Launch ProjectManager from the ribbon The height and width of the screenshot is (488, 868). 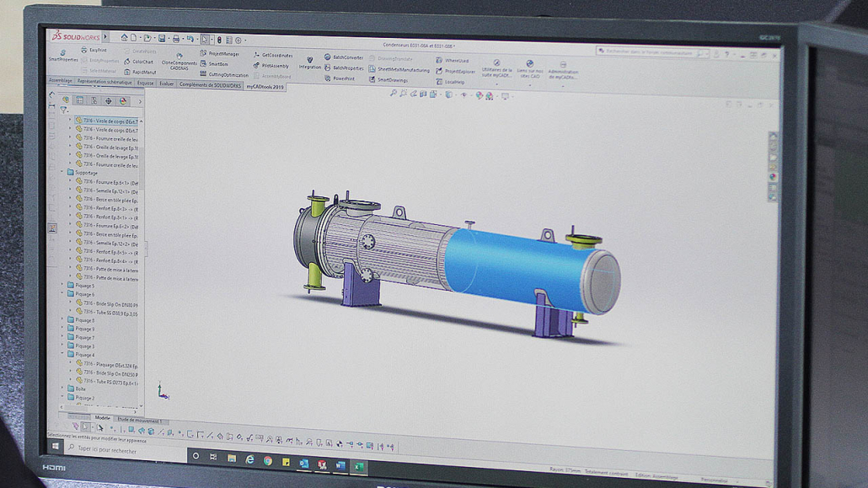pos(220,54)
